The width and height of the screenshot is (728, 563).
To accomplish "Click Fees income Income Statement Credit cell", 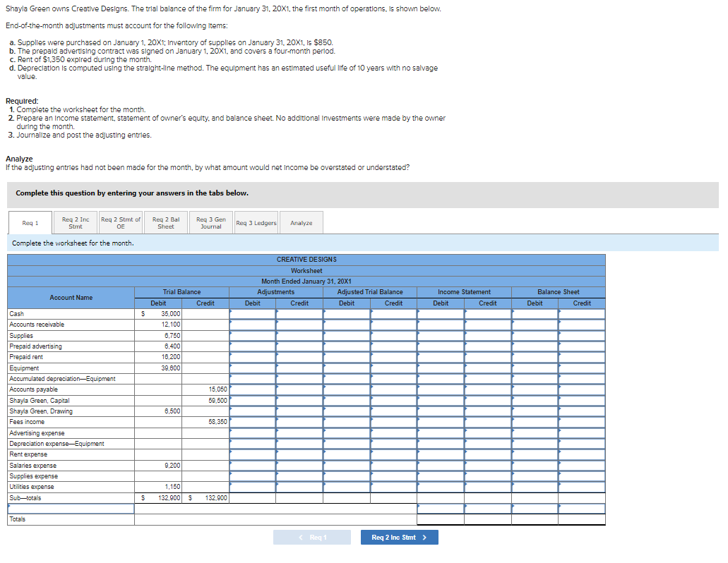I will [x=487, y=422].
